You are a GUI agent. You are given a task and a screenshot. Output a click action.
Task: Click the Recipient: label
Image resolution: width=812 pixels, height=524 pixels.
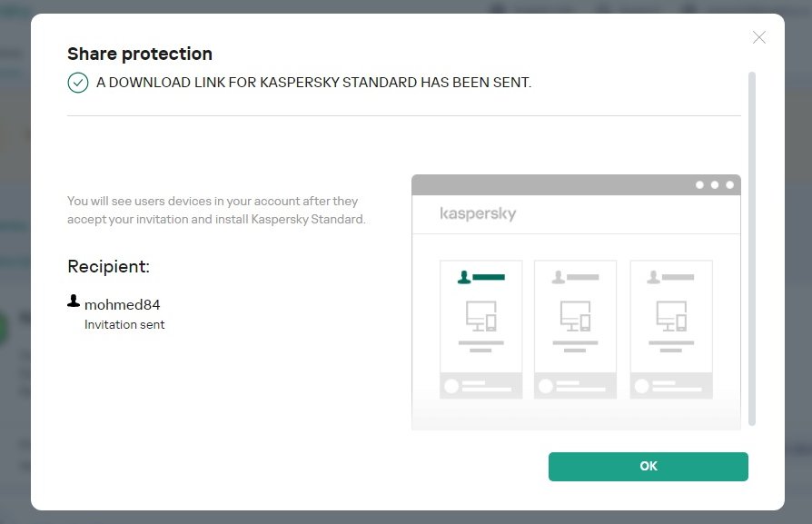tap(108, 266)
